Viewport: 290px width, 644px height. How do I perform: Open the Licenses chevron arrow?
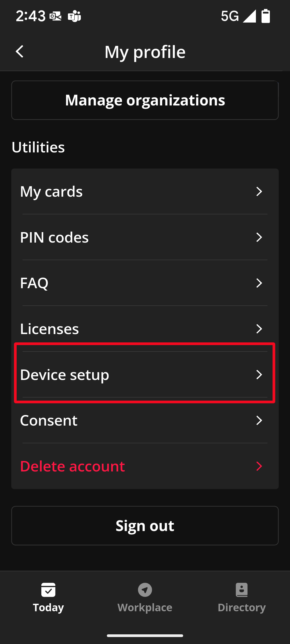point(259,329)
